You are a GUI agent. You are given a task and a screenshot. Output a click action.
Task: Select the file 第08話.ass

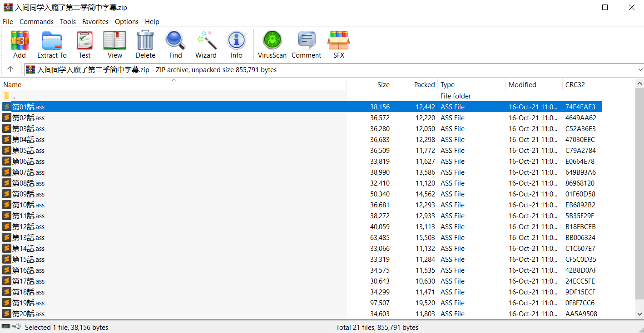[x=301, y=183]
